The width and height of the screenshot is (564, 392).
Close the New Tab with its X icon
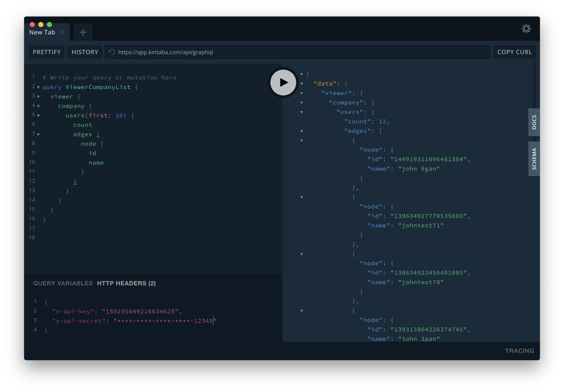click(x=62, y=32)
